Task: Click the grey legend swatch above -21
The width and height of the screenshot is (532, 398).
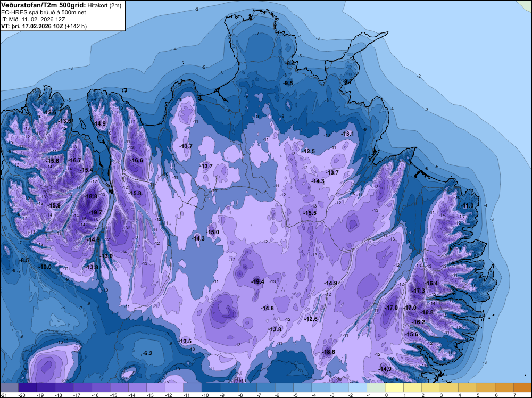Action: [x=9, y=387]
